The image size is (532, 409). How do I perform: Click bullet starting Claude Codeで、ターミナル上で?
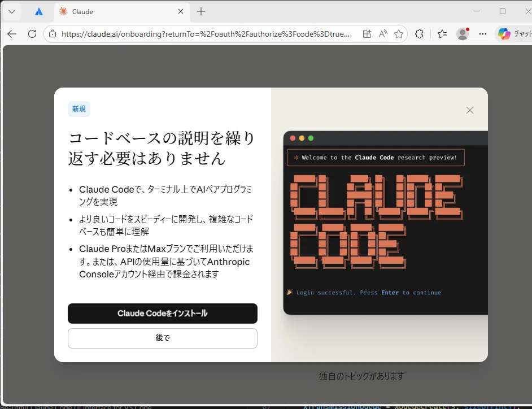165,195
